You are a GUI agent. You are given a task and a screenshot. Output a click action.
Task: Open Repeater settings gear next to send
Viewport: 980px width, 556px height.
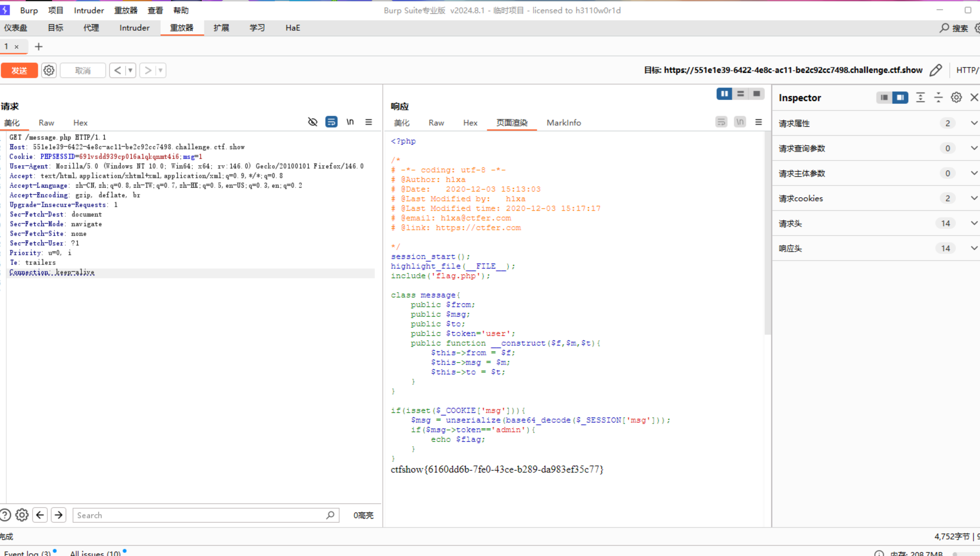pyautogui.click(x=49, y=71)
